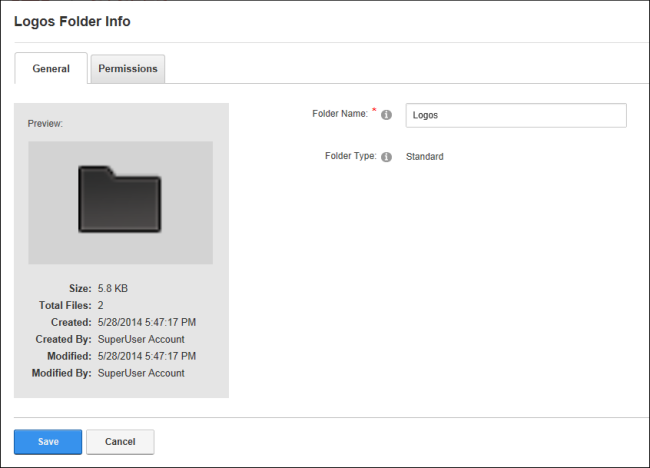Screen dimensions: 650x468
Task: Click the 'Folder Name:' label
Action: click(340, 114)
